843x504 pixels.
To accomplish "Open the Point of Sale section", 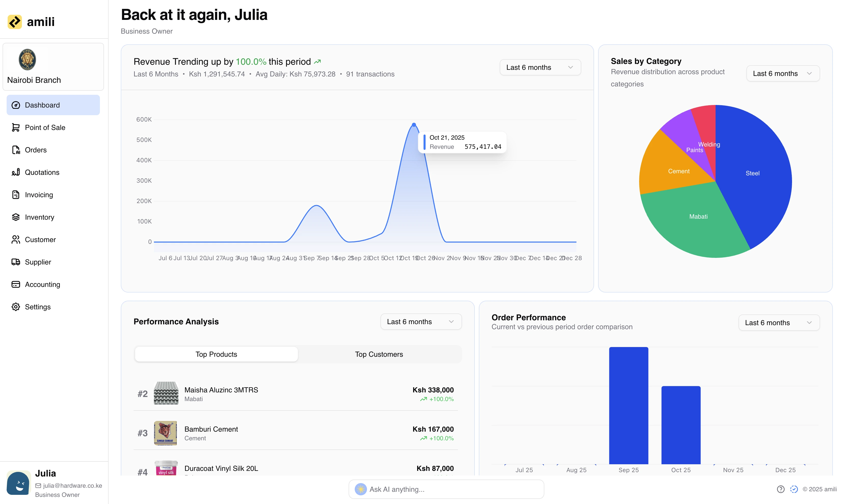I will tap(45, 127).
